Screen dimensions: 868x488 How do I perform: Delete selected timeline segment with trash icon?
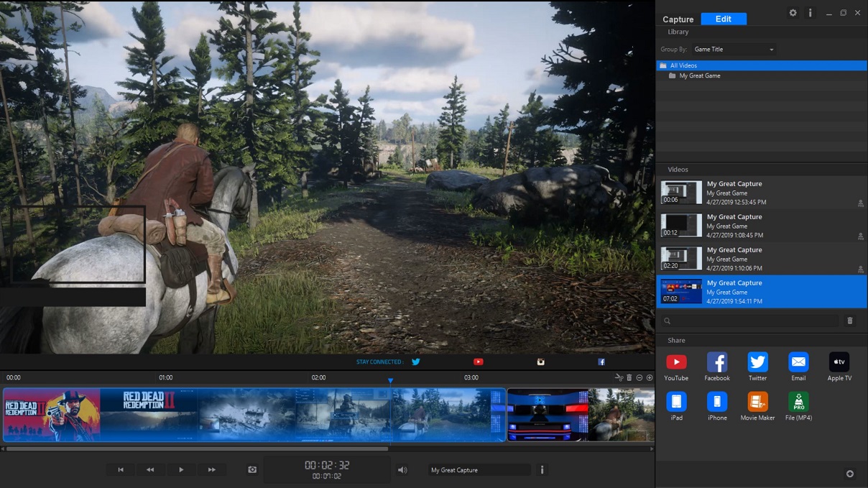tap(629, 377)
